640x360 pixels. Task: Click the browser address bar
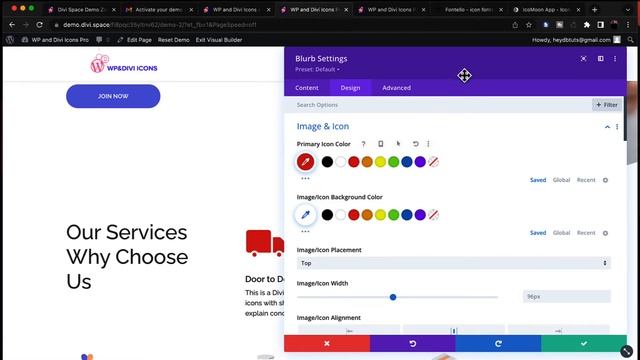(282, 25)
